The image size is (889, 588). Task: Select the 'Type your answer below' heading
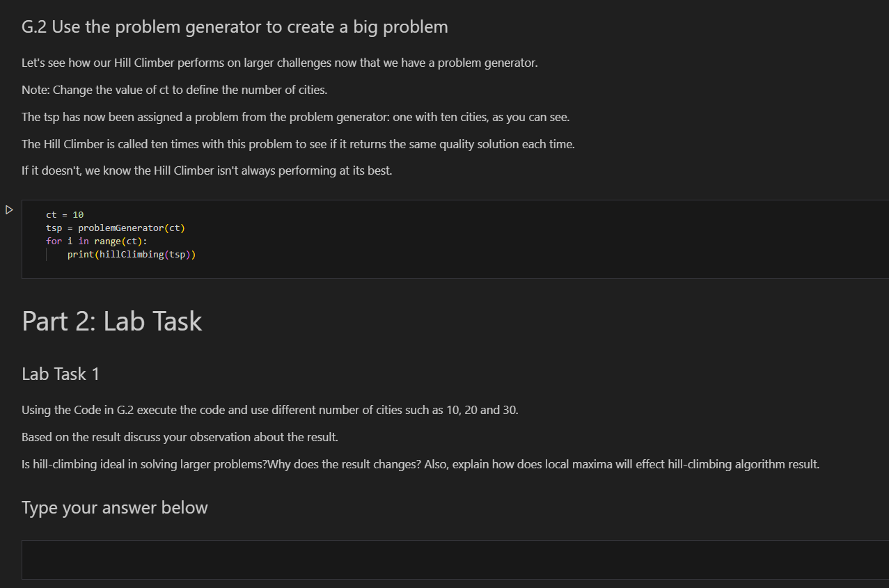114,507
